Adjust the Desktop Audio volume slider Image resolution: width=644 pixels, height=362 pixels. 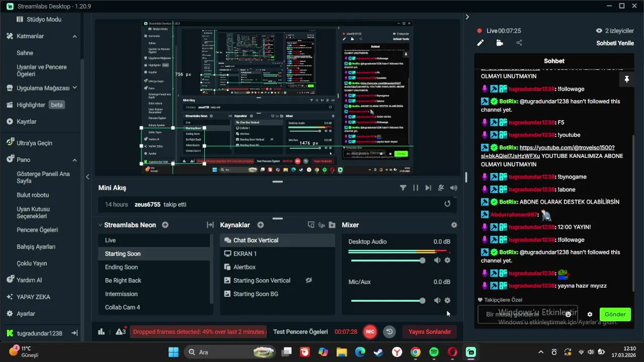pos(388,260)
